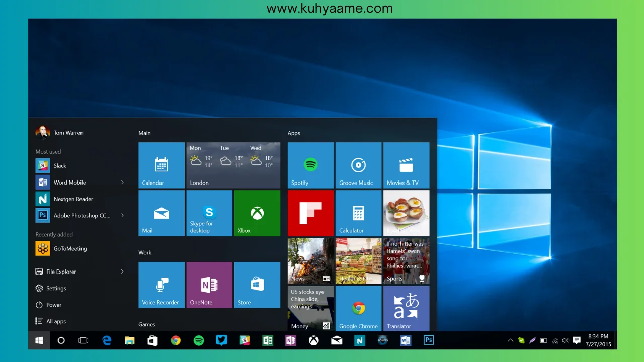Click the Sonos icon in the taskbar
The width and height of the screenshot is (644, 362).
[383, 340]
